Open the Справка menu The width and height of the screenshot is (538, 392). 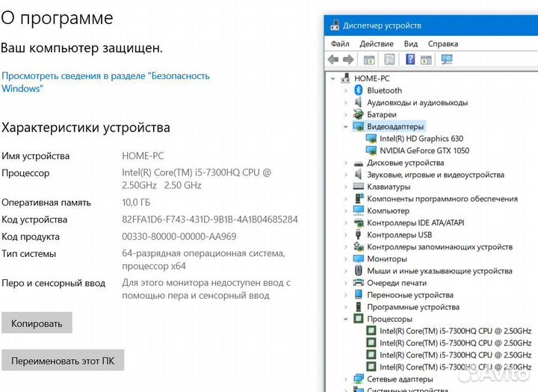pos(443,44)
